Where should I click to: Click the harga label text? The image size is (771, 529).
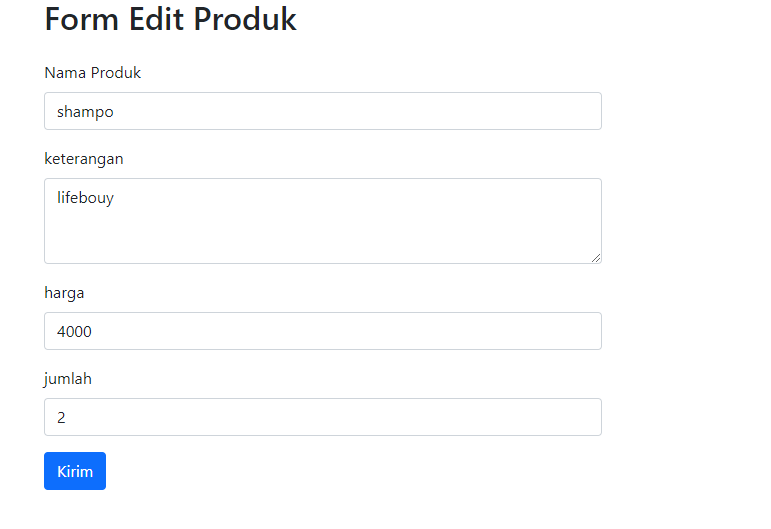point(64,293)
